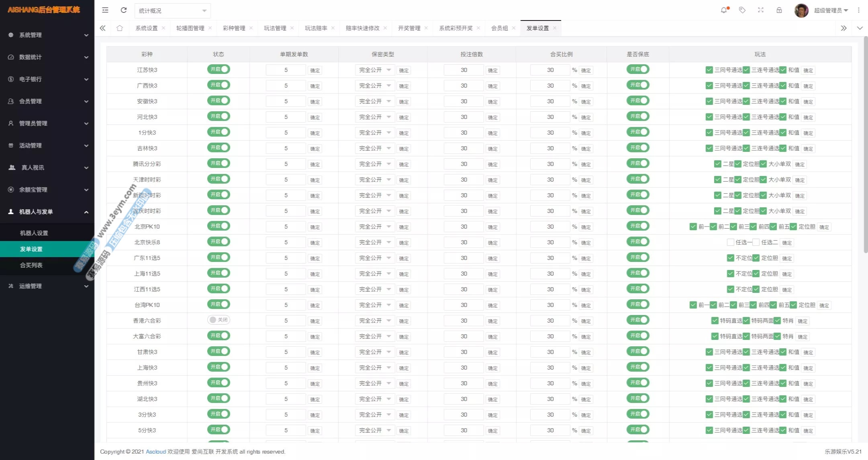Screen dimensions: 868x460
Task: Click the vertical page scrollbar
Action: (865, 145)
